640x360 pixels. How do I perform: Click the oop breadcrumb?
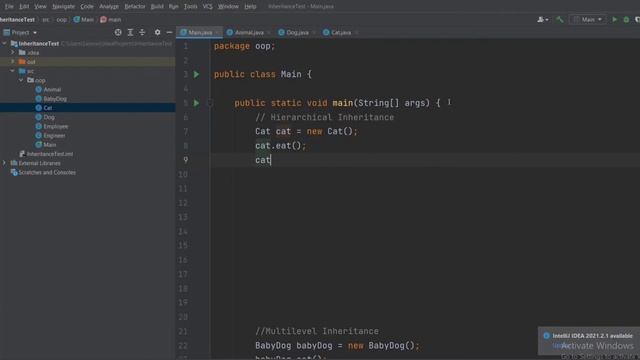[61, 19]
